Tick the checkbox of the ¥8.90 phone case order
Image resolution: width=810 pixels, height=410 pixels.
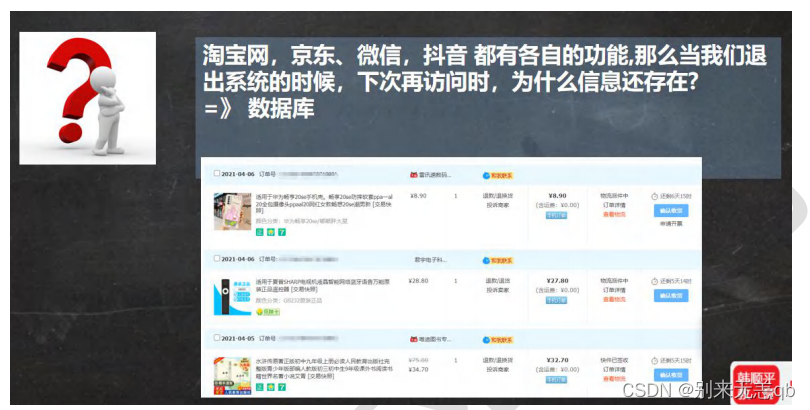[217, 174]
